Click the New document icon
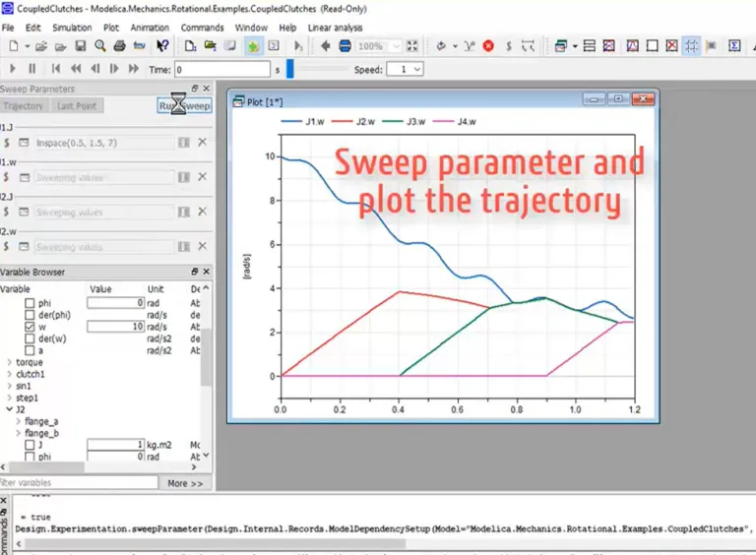 (14, 46)
